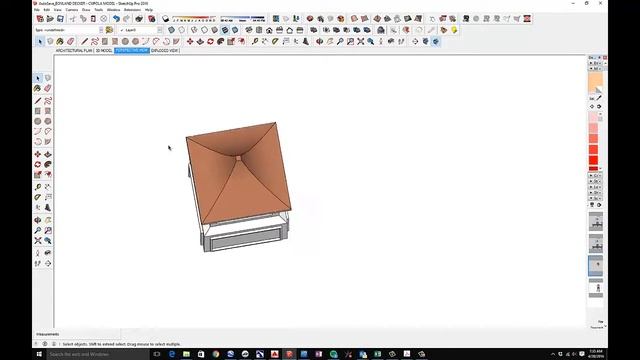Toggle X-Ray face style
Viewport: 640px width, 360px height.
point(171,30)
